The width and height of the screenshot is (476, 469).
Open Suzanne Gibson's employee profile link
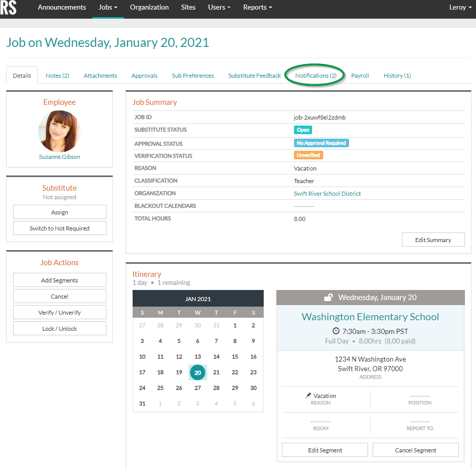tap(59, 156)
